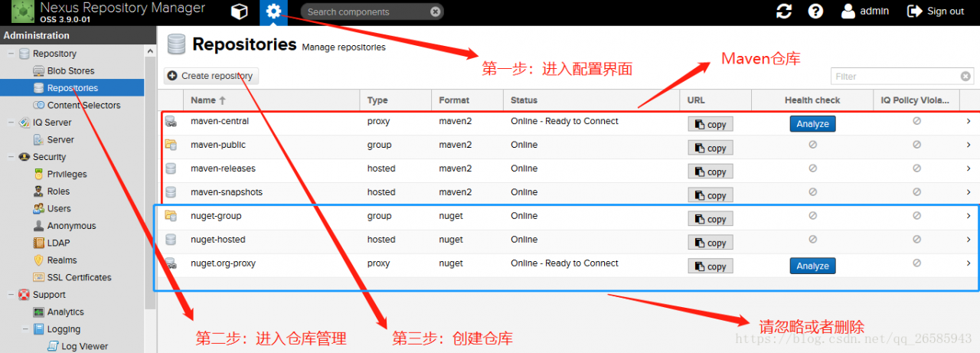Image resolution: width=980 pixels, height=353 pixels.
Task: Click the Support lifebuoy icon
Action: click(24, 295)
